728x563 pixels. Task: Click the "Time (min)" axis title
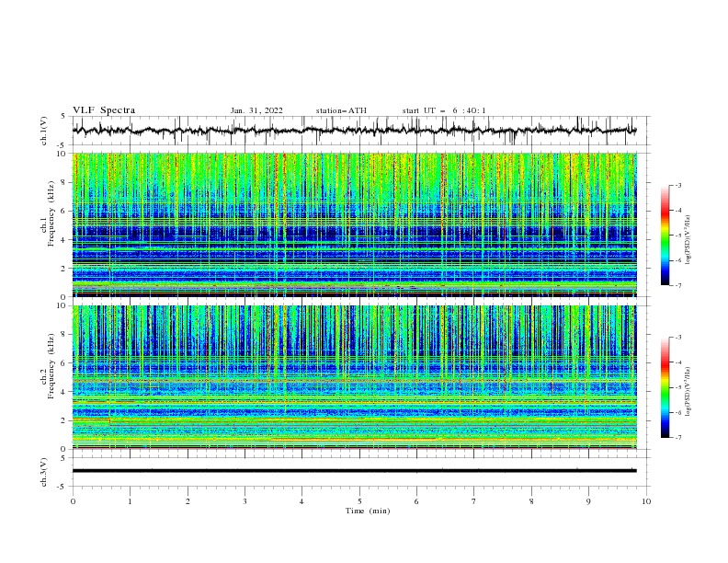click(368, 511)
